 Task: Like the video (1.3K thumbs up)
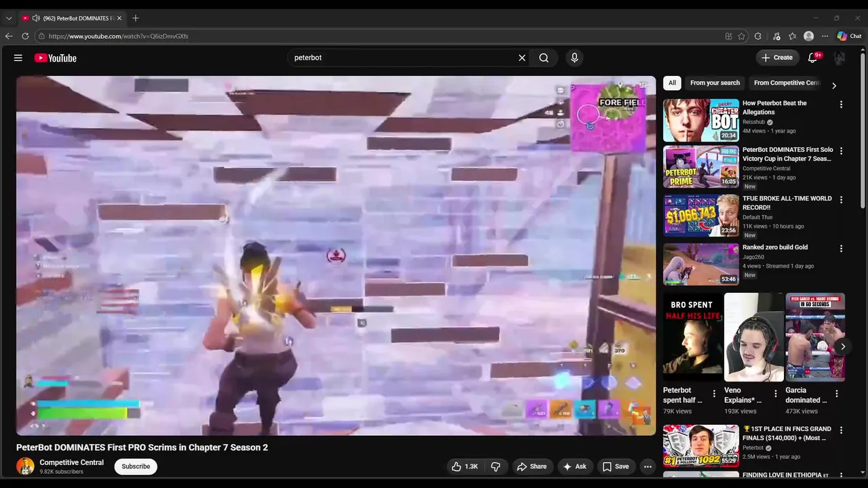pyautogui.click(x=465, y=466)
